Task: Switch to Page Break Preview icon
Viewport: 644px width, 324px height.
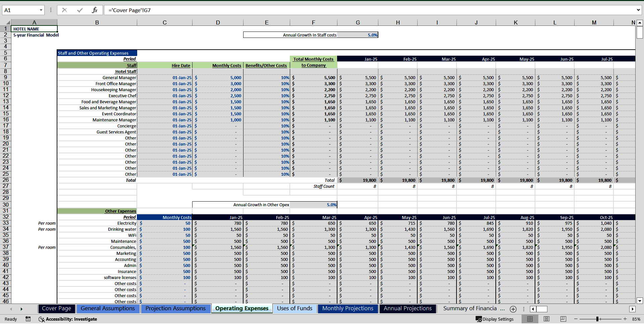Action: [x=563, y=319]
